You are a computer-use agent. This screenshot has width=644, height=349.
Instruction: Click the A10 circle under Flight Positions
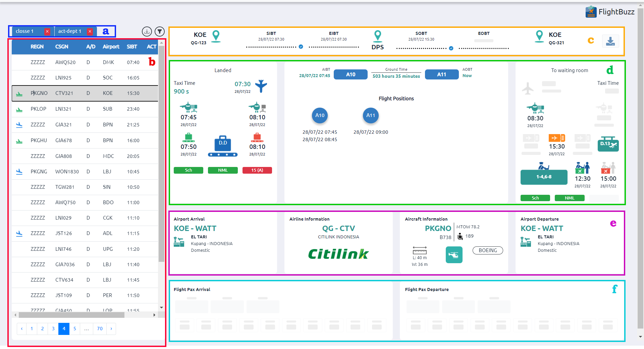tap(320, 115)
